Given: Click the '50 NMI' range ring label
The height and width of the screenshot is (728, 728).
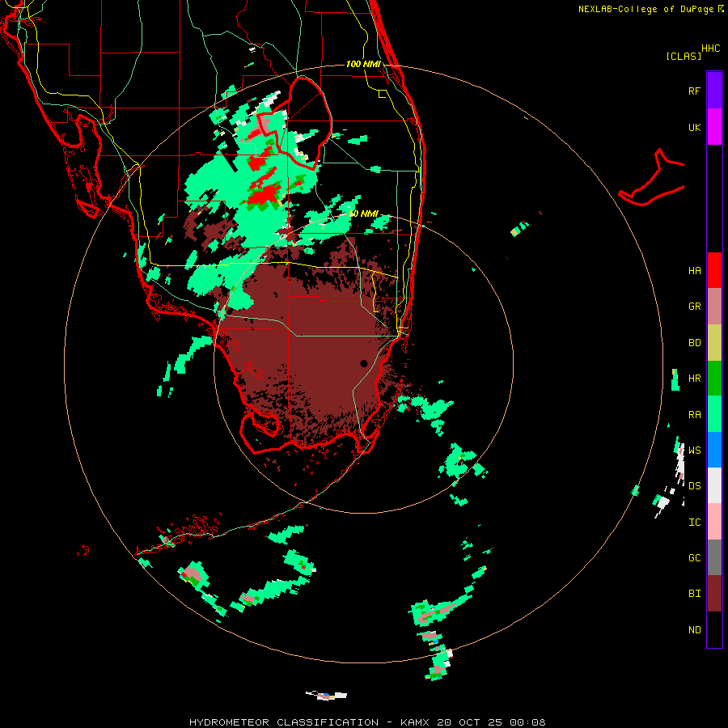Looking at the screenshot, I should pyautogui.click(x=363, y=214).
